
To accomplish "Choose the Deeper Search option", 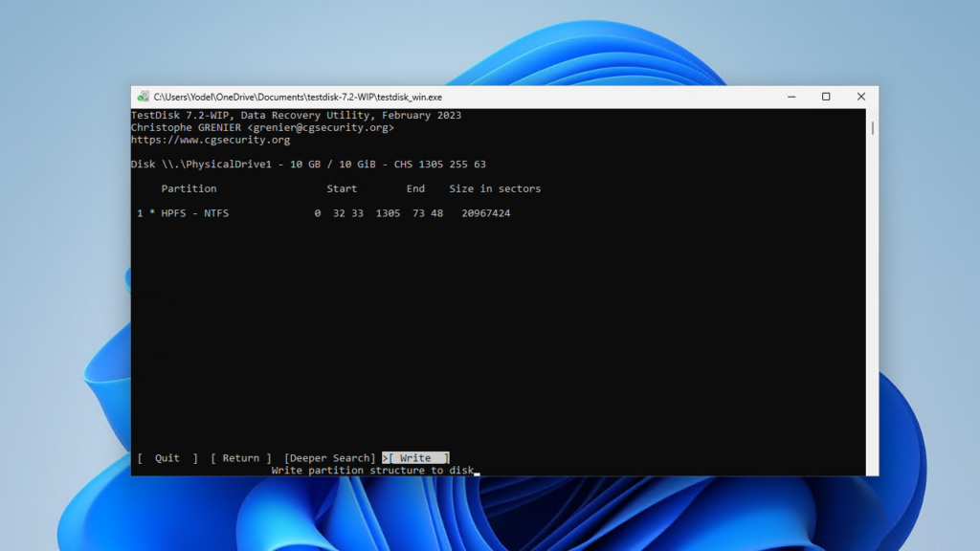I will click(x=328, y=457).
